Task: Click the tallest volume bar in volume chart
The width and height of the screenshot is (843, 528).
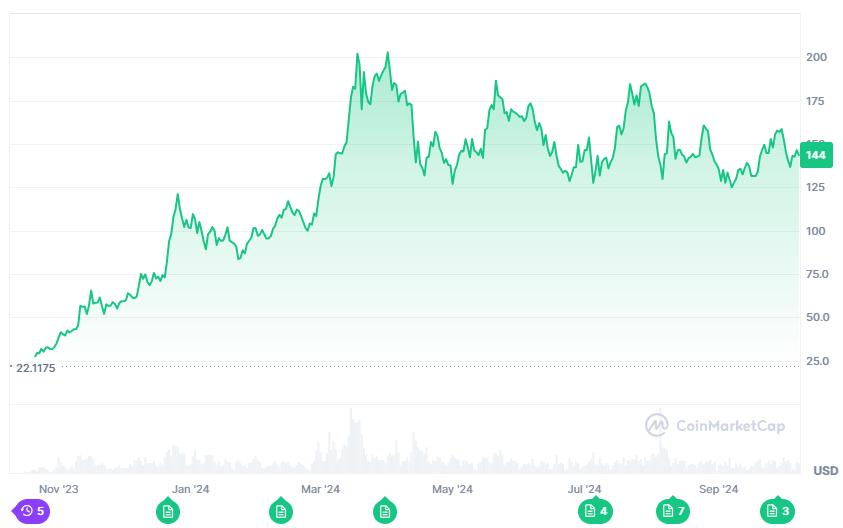Action: pyautogui.click(x=352, y=440)
